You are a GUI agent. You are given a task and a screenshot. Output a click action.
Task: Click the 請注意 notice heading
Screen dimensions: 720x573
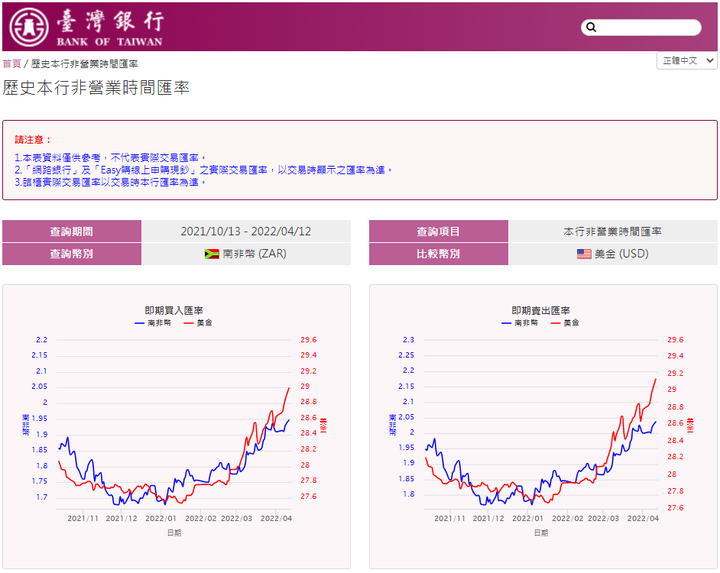coord(33,140)
